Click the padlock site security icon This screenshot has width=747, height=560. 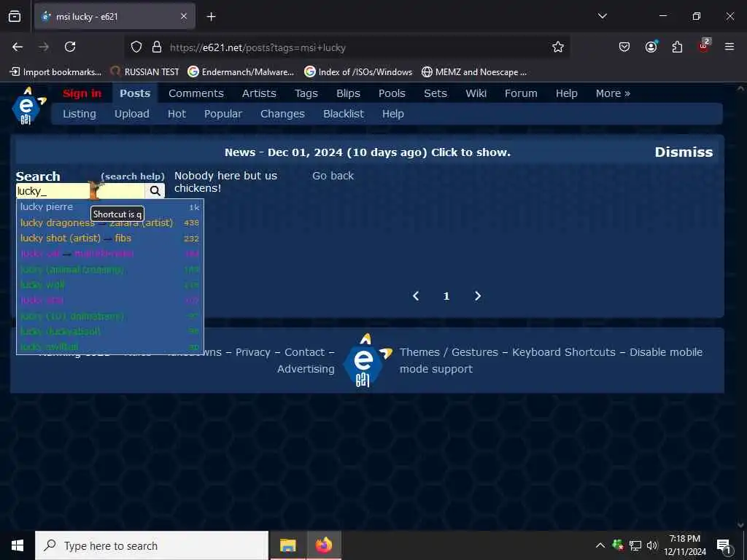click(157, 47)
